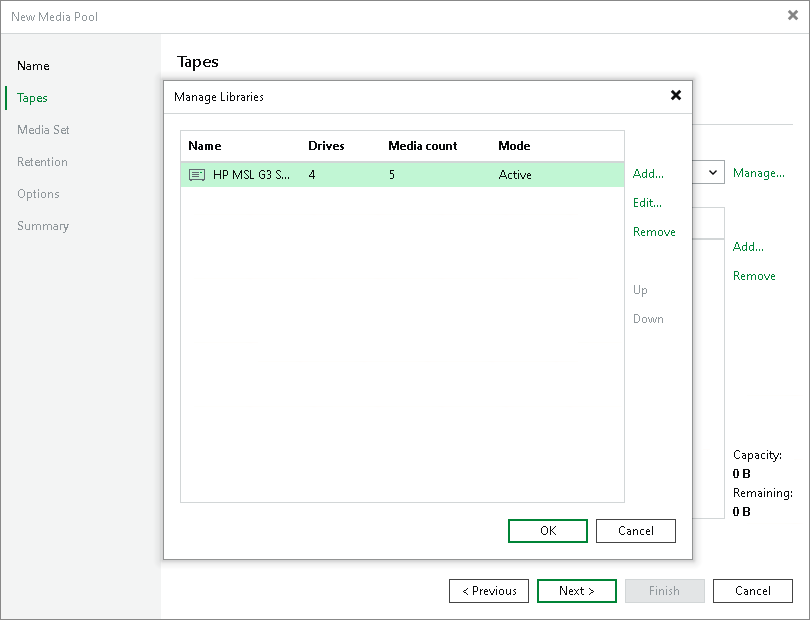Click Remove under the Edit option
Image resolution: width=810 pixels, height=620 pixels.
[654, 231]
